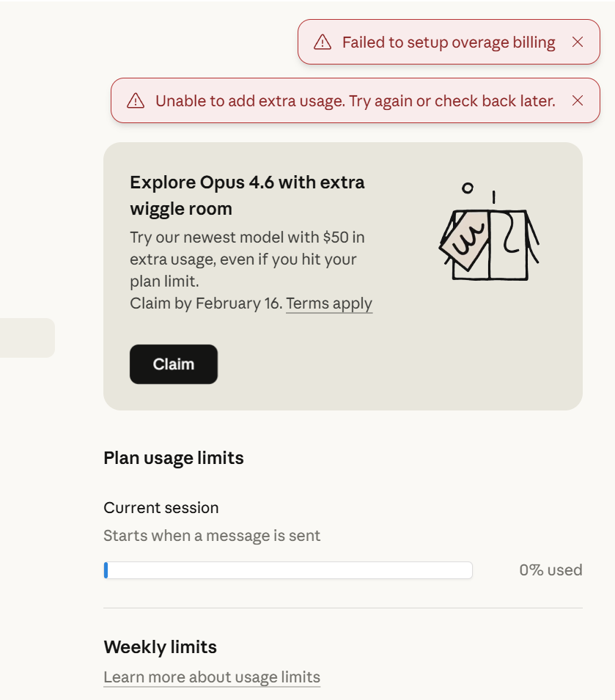The image size is (615, 700).
Task: Dismiss the overage billing failure alert
Action: pos(578,42)
